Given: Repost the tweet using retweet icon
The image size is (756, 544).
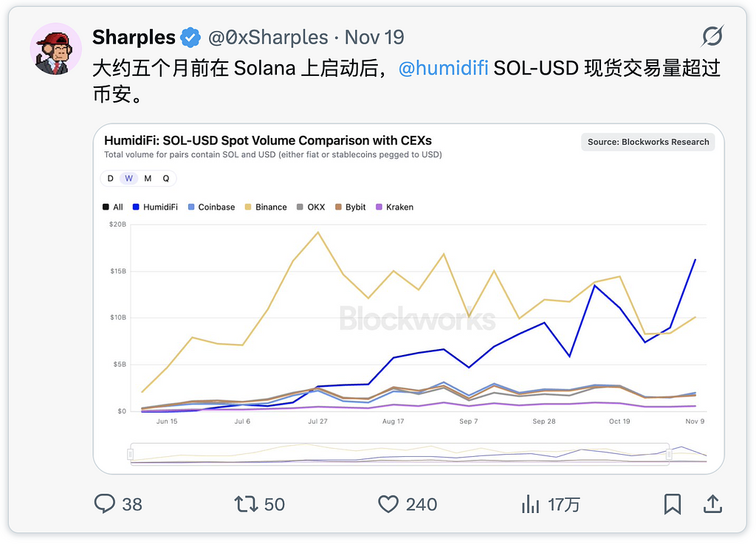Looking at the screenshot, I should tap(245, 504).
